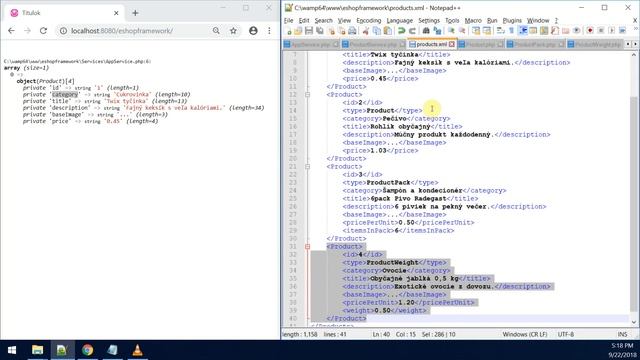Click the macro playback toolbar icon
Viewport: 640px width, 360px height.
click(611, 31)
